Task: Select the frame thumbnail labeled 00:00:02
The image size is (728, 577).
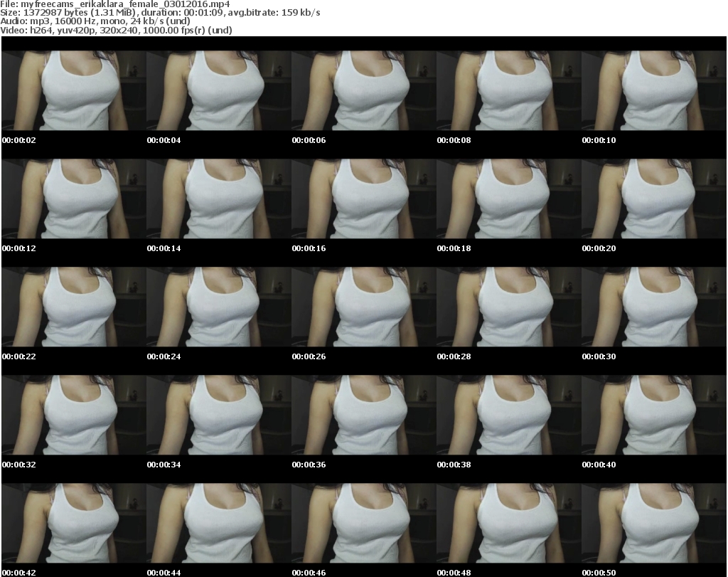Action: click(74, 90)
